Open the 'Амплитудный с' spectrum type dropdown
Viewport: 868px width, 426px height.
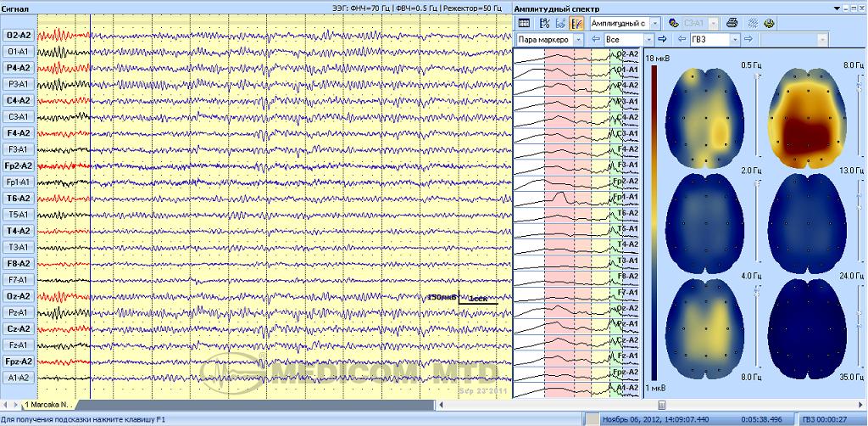(x=657, y=23)
